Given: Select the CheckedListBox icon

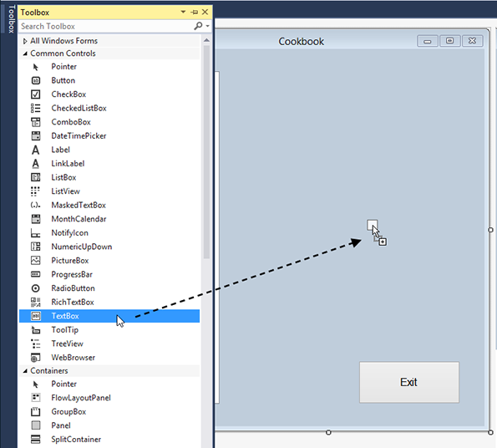Looking at the screenshot, I should pyautogui.click(x=35, y=108).
